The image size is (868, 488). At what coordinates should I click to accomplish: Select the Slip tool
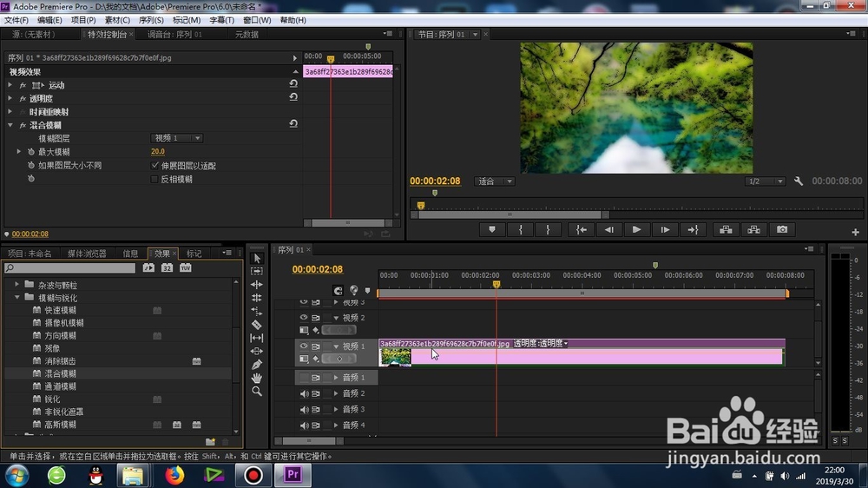point(257,338)
